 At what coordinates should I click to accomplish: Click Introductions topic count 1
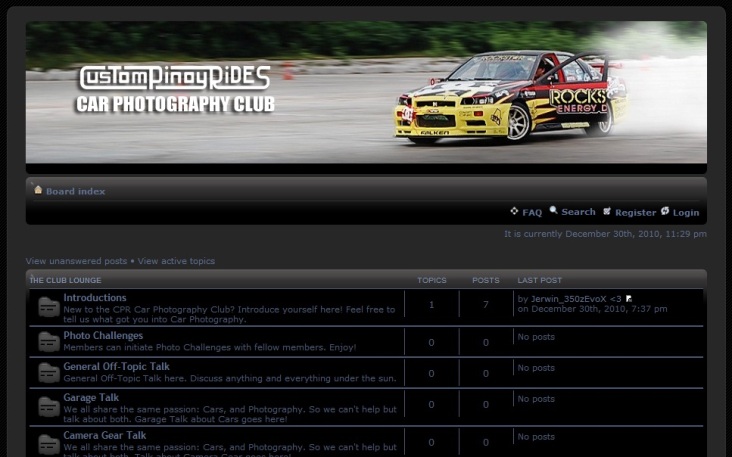431,305
